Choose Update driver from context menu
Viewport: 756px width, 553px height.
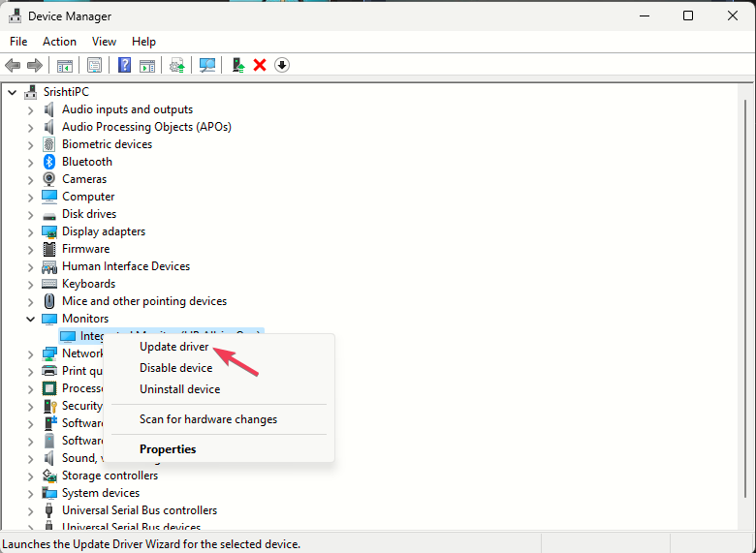(x=173, y=347)
